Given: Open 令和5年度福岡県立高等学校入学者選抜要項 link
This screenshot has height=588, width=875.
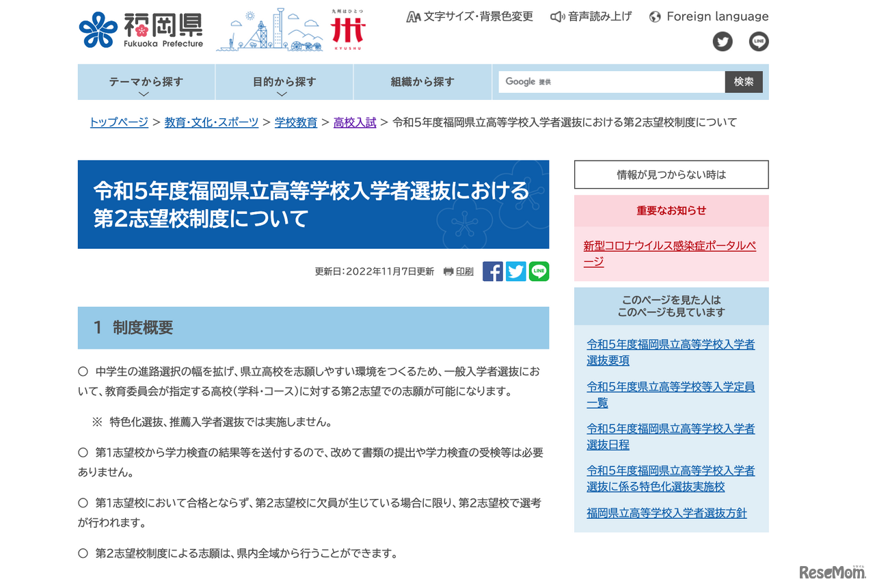Looking at the screenshot, I should pyautogui.click(x=671, y=352).
